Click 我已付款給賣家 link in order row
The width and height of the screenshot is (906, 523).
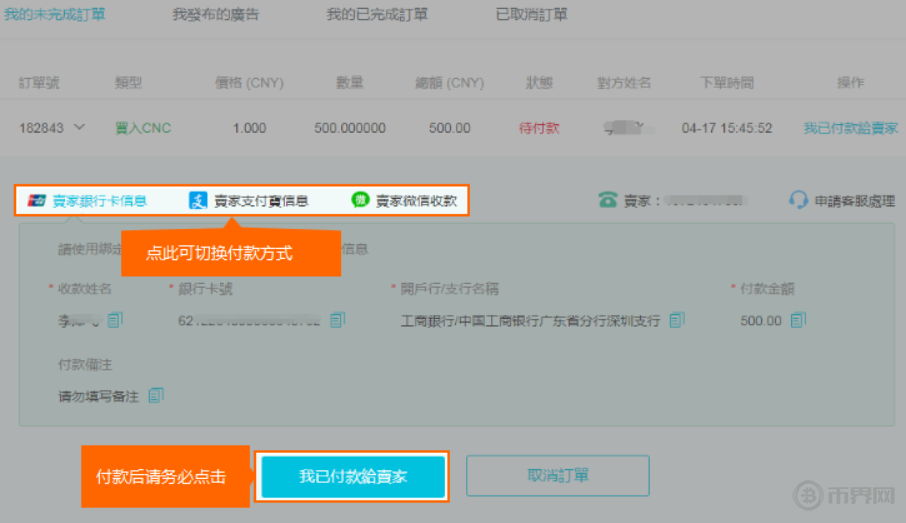pos(850,128)
